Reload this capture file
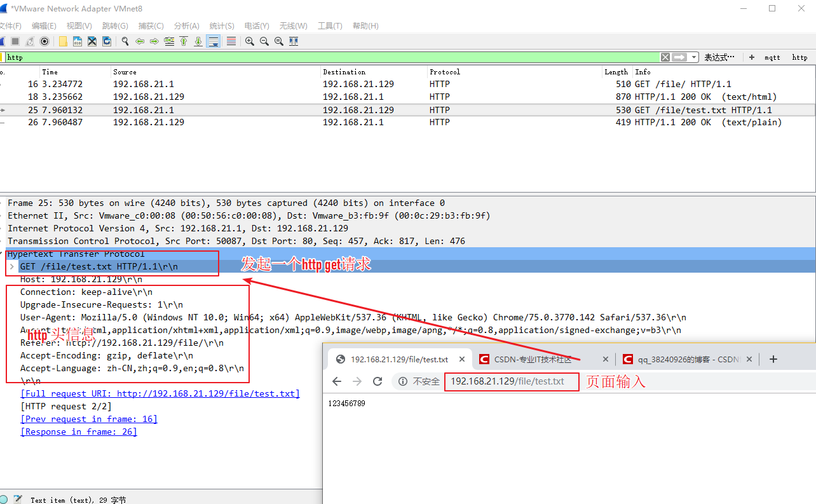The width and height of the screenshot is (816, 504). pyautogui.click(x=107, y=41)
